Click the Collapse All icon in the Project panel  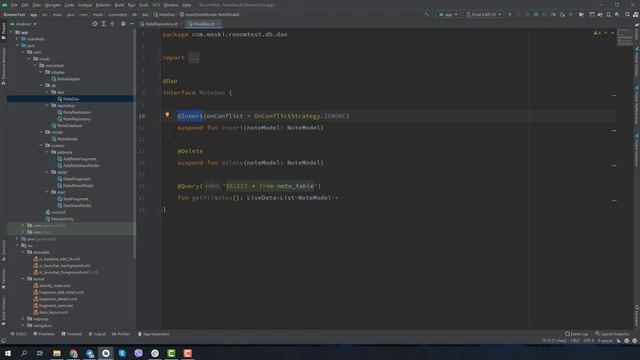113,24
